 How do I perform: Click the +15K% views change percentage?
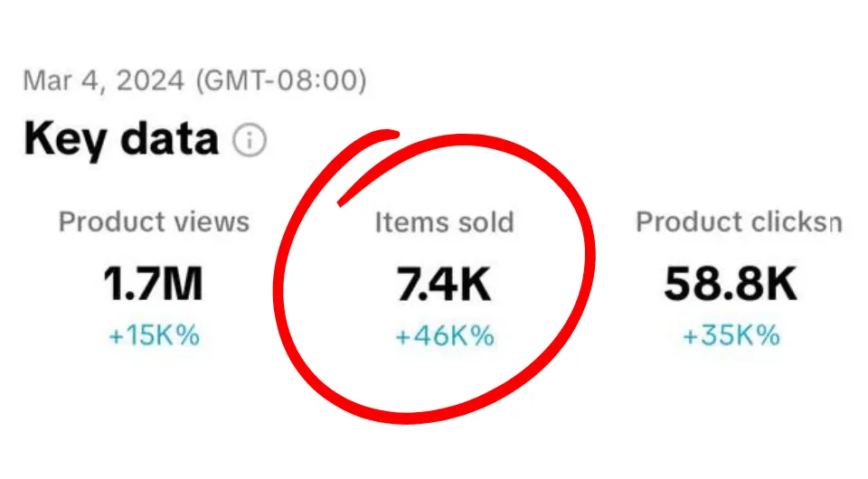click(x=154, y=336)
